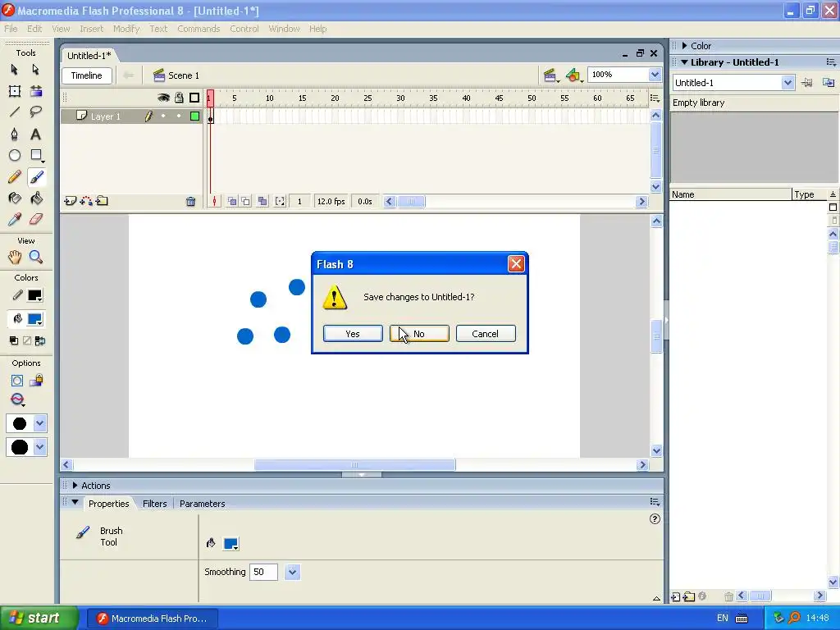This screenshot has width=840, height=630.
Task: Click the stroke color swatch
Action: 34,295
